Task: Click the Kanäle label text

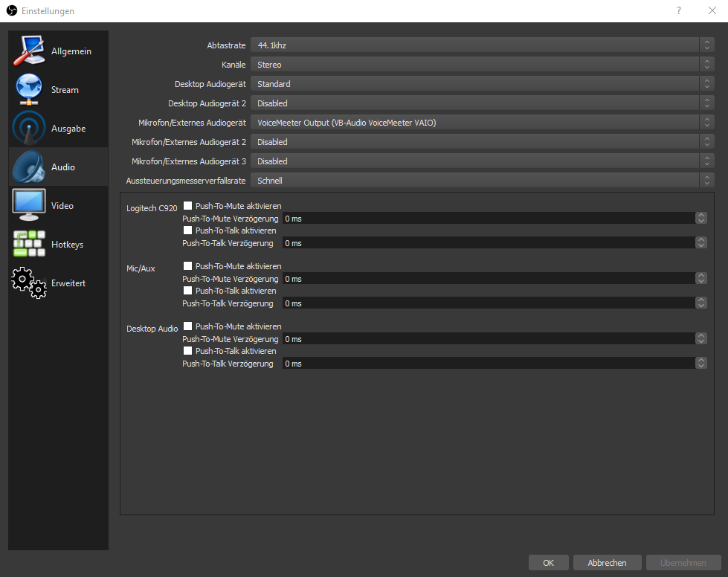Action: pos(233,65)
